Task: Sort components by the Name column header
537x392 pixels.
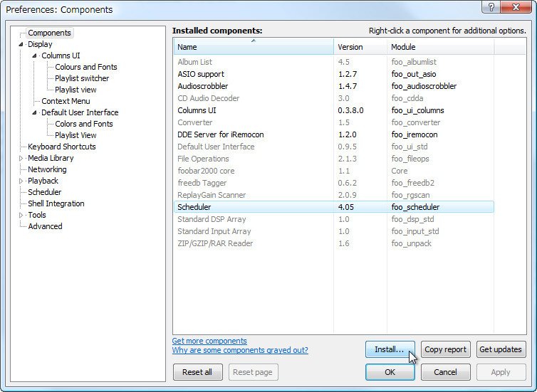Action: pyautogui.click(x=253, y=47)
